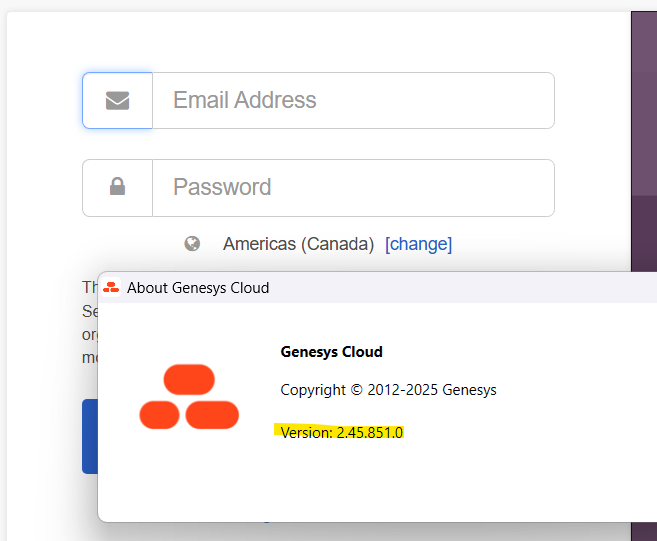Focus the Password input field
This screenshot has width=657, height=541.
tap(352, 187)
